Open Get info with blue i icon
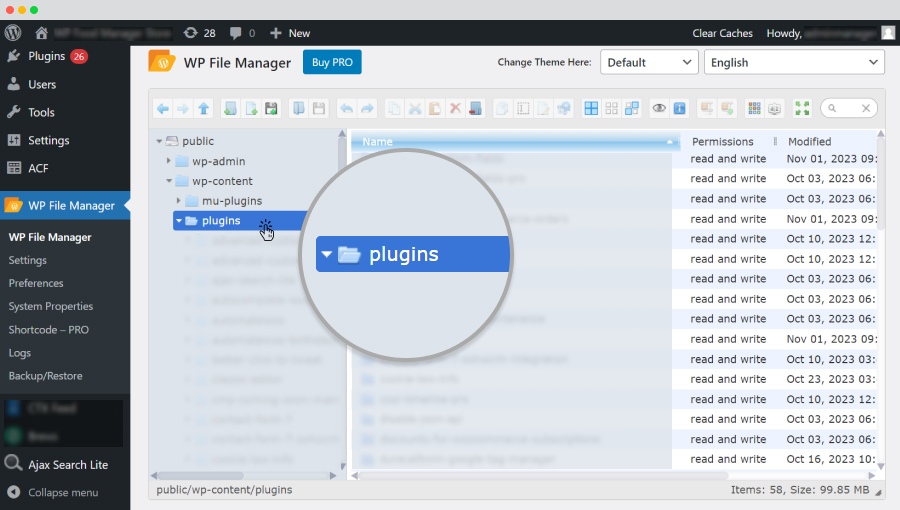The image size is (900, 510). point(680,108)
